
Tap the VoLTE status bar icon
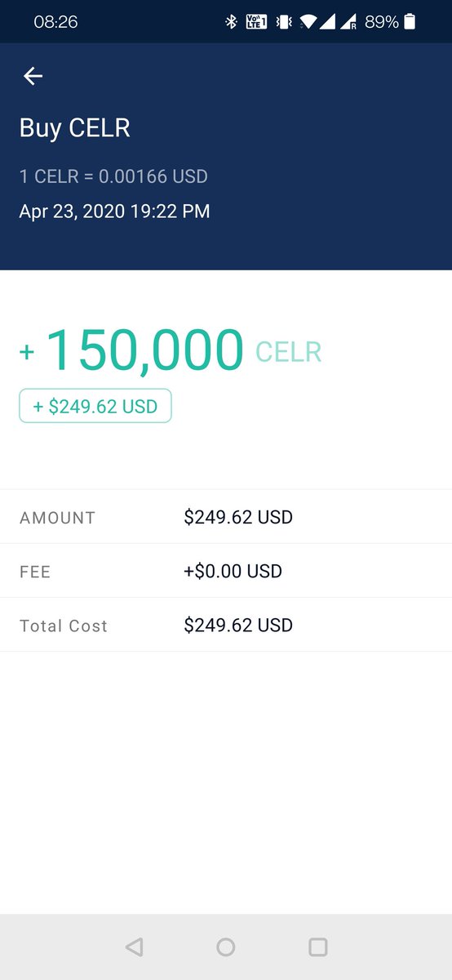[x=256, y=22]
